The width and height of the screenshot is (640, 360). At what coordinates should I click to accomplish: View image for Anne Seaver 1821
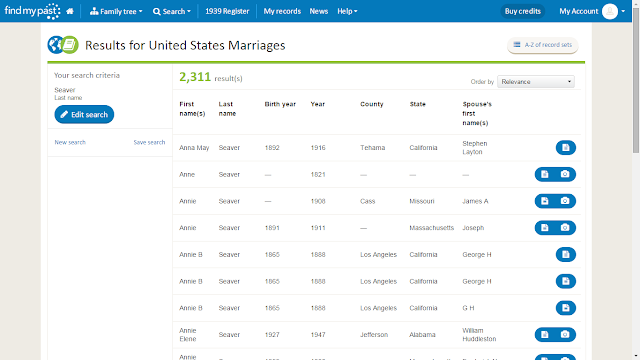(565, 174)
